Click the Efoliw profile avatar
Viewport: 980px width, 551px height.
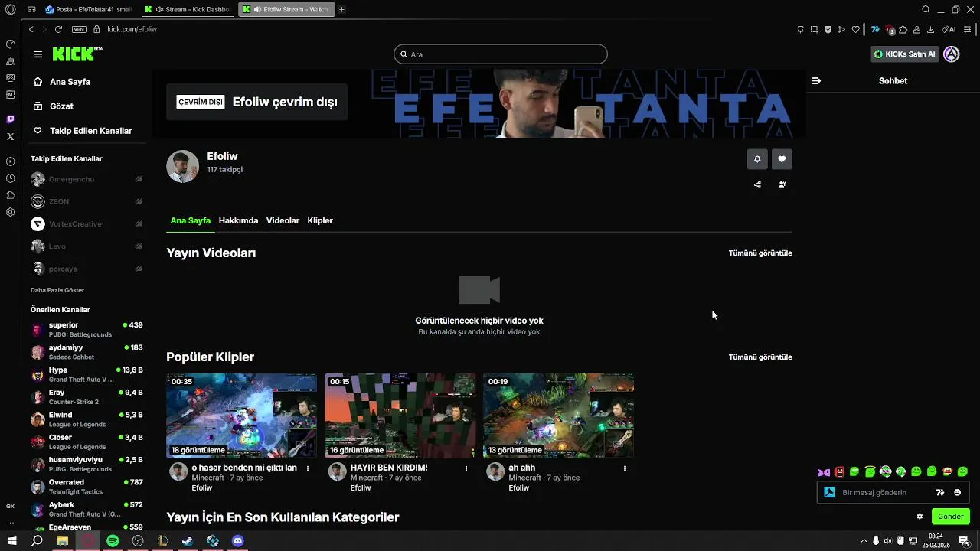point(182,166)
